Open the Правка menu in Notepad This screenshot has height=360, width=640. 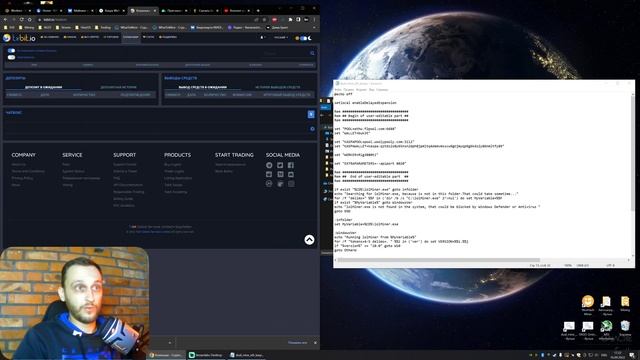point(349,89)
